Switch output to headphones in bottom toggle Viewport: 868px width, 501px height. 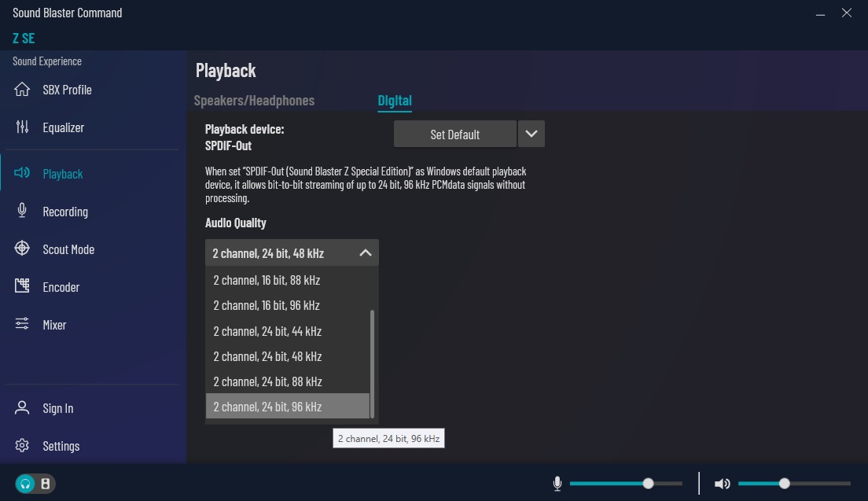click(25, 484)
